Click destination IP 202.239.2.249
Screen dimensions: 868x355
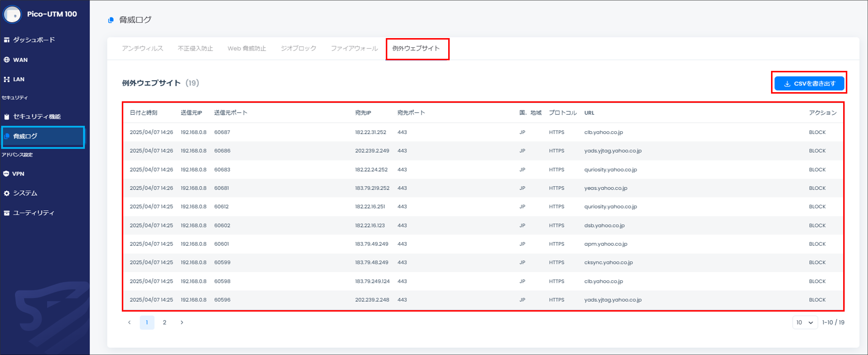pos(372,151)
